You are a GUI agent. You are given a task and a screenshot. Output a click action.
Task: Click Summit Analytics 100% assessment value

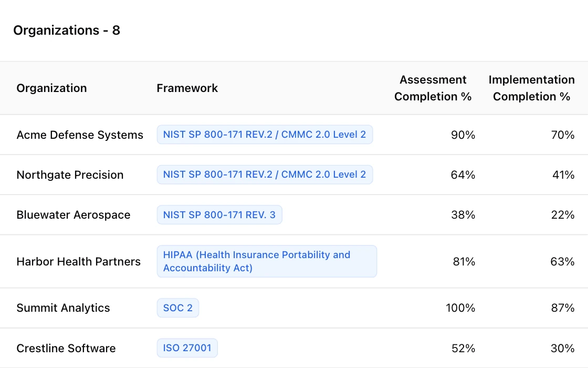tap(460, 308)
